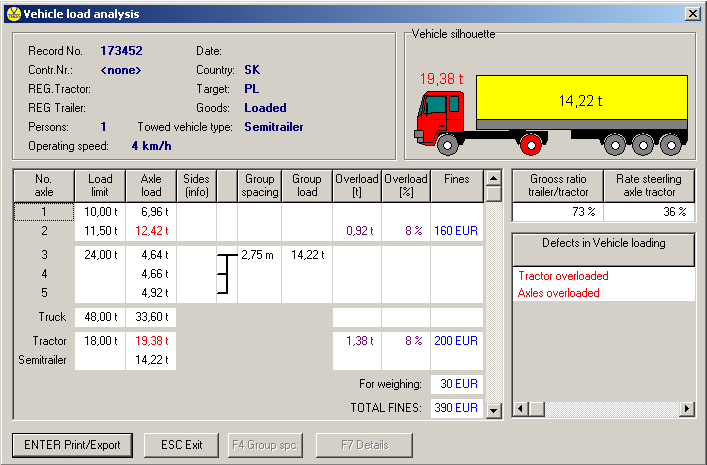Screen dimensions: 707x465
Task: Click the red tractor cab in silhouette
Action: point(441,117)
